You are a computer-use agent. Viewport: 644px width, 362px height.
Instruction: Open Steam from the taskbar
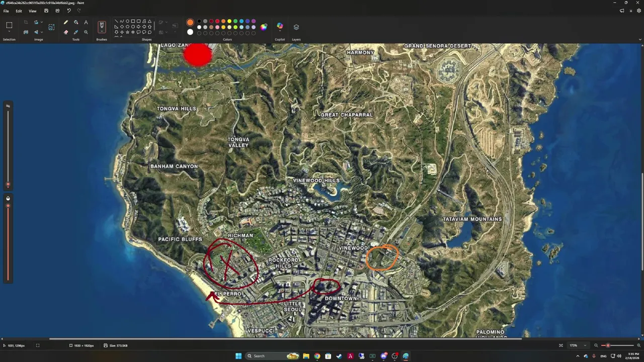pos(339,356)
